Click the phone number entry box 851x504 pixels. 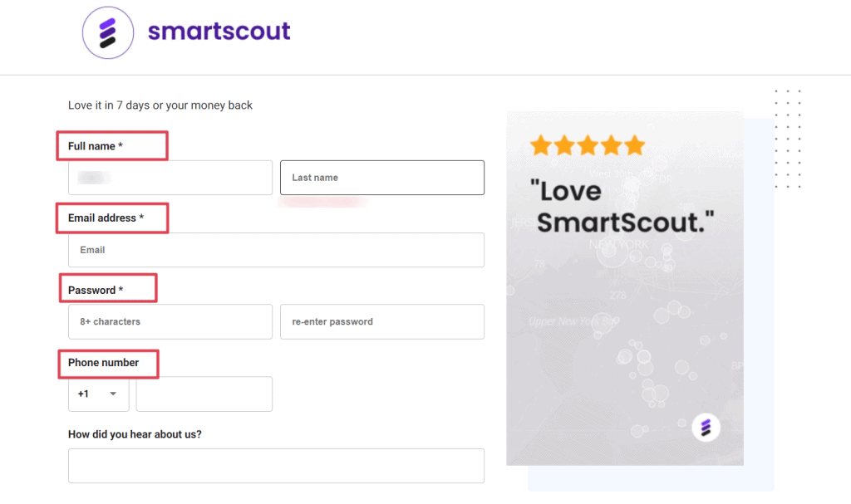pyautogui.click(x=204, y=394)
